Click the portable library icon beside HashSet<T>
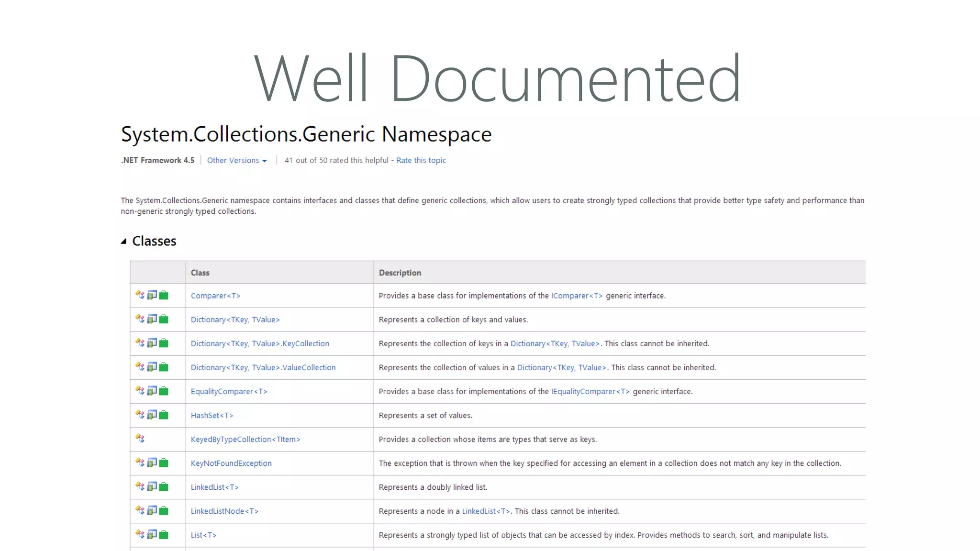Viewport: 980px width, 551px height. [152, 415]
